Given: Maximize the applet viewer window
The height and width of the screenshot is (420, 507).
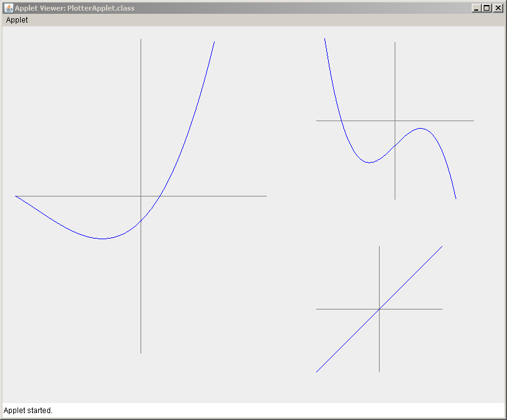Looking at the screenshot, I should [486, 8].
